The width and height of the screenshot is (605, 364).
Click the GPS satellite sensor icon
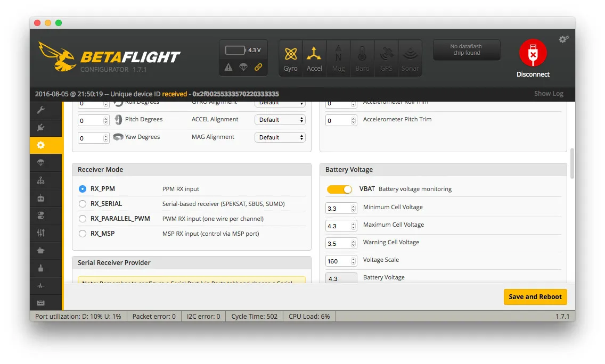click(386, 58)
